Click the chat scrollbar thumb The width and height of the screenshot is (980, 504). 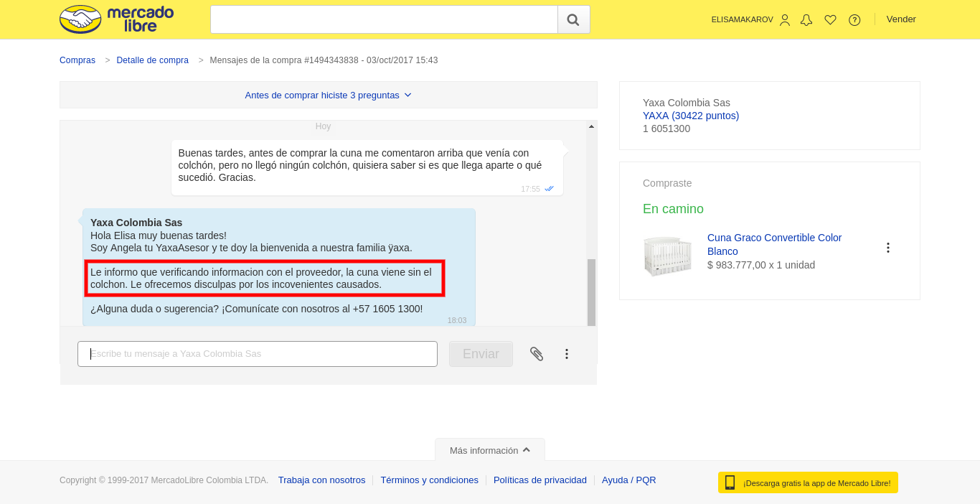tap(591, 291)
